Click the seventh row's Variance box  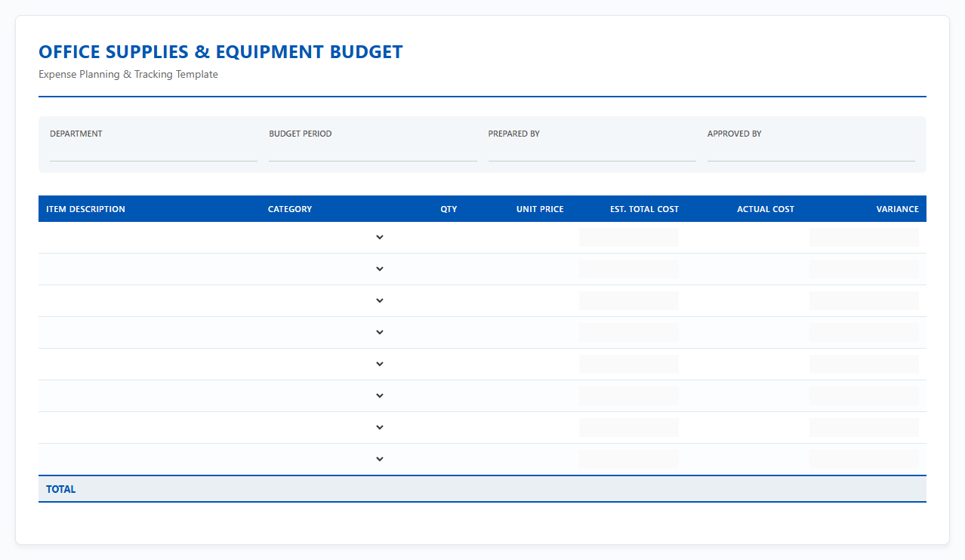tap(864, 427)
